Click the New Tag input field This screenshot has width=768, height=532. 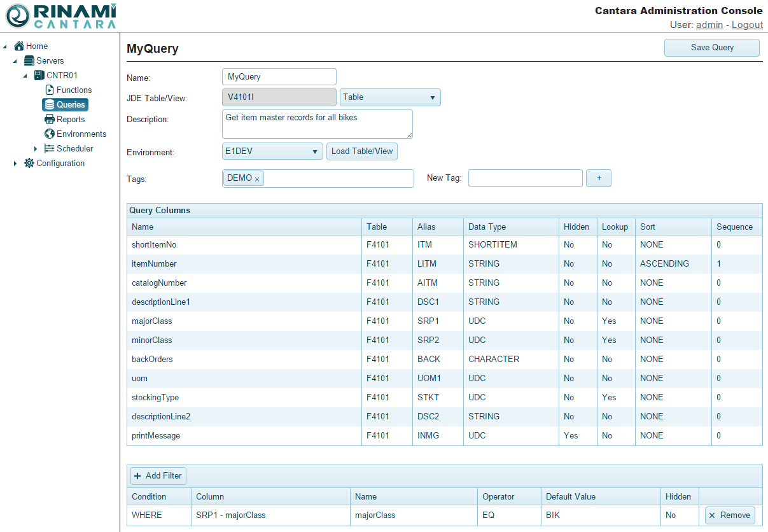[x=525, y=178]
